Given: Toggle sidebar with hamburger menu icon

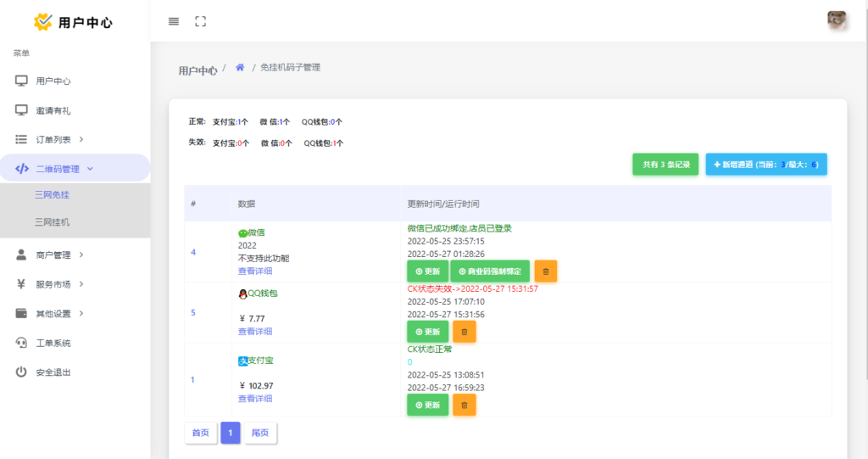Looking at the screenshot, I should tap(174, 21).
